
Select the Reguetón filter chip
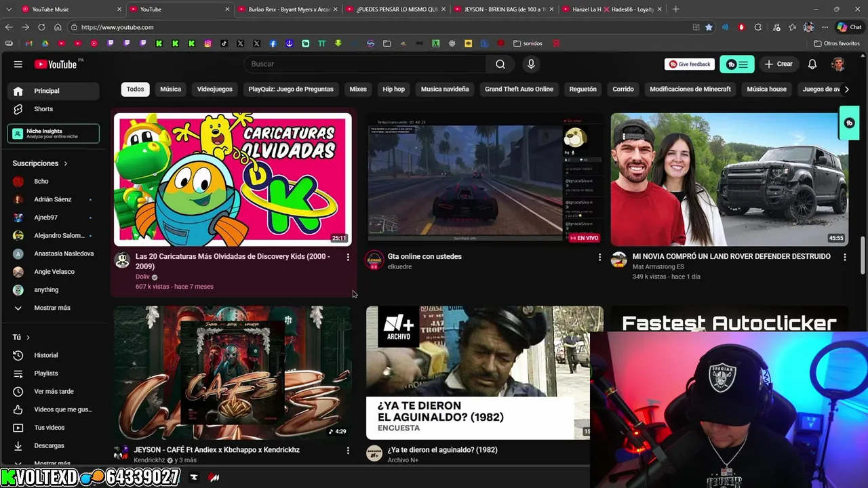click(583, 89)
